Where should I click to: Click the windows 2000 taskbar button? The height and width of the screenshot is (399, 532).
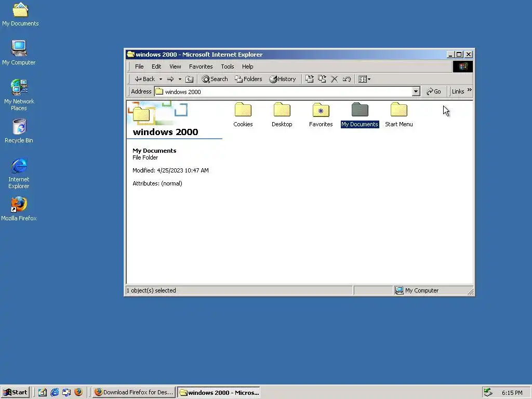[x=219, y=392]
